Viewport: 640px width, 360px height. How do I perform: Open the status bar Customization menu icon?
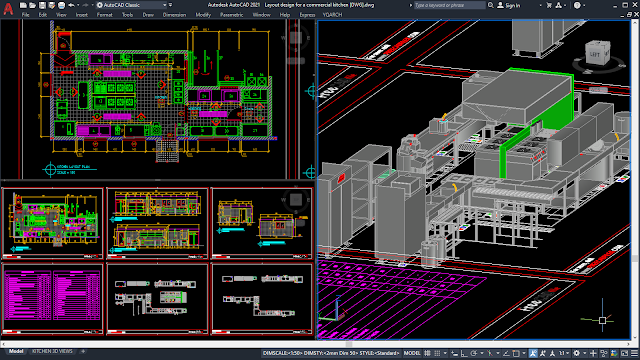(x=634, y=353)
